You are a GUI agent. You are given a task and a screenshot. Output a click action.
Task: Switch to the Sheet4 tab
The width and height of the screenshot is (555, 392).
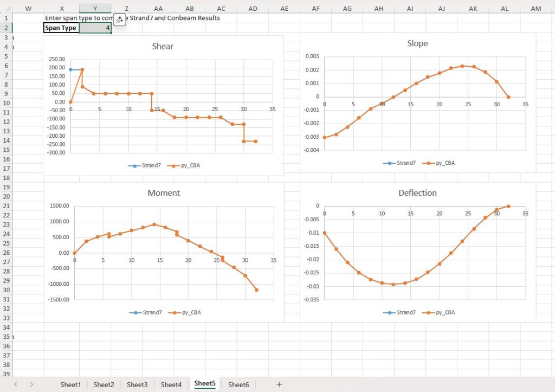[171, 384]
